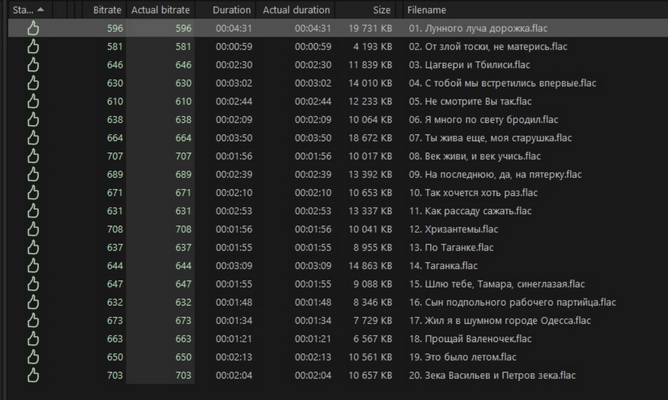This screenshot has height=400, width=668.
Task: Sort by the Actual duration column header
Action: coord(296,10)
